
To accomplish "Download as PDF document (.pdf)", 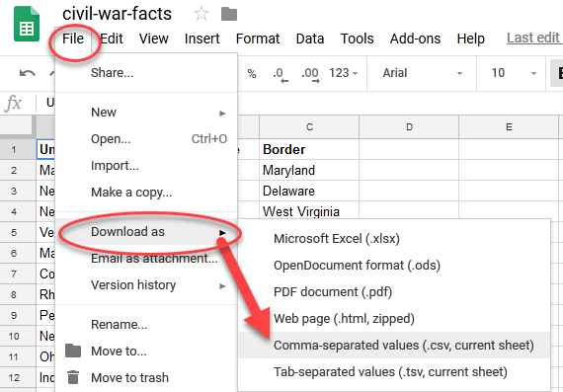I will click(394, 292).
